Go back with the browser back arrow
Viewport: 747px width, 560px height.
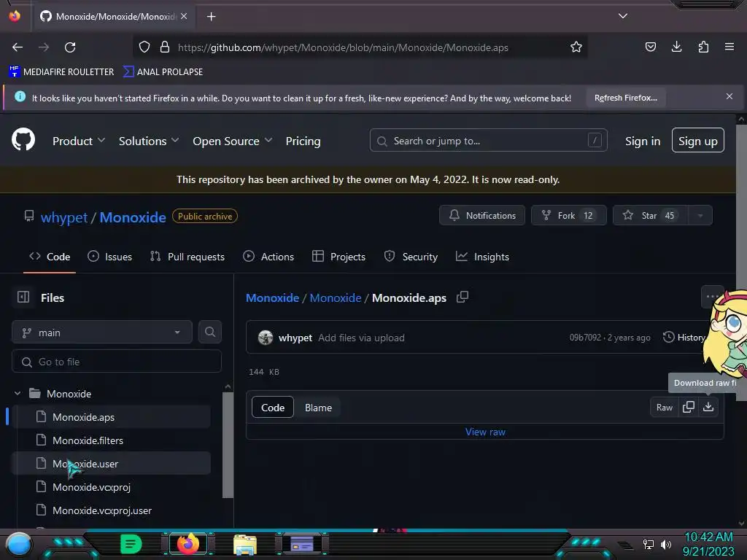(x=18, y=47)
